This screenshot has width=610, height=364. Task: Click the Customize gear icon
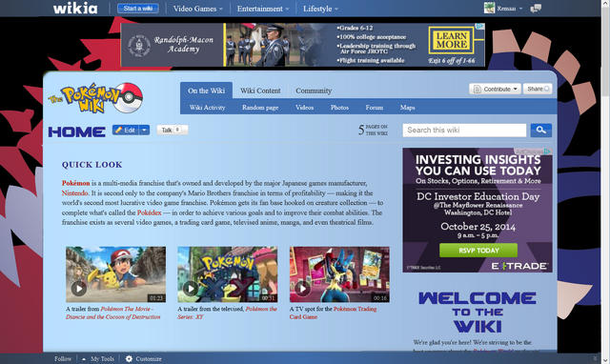[129, 358]
